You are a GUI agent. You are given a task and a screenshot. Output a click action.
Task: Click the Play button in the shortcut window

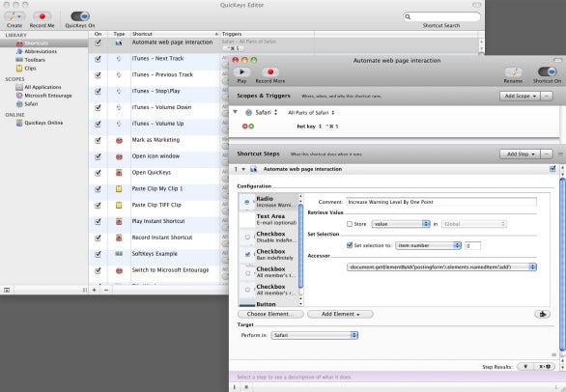coord(241,71)
